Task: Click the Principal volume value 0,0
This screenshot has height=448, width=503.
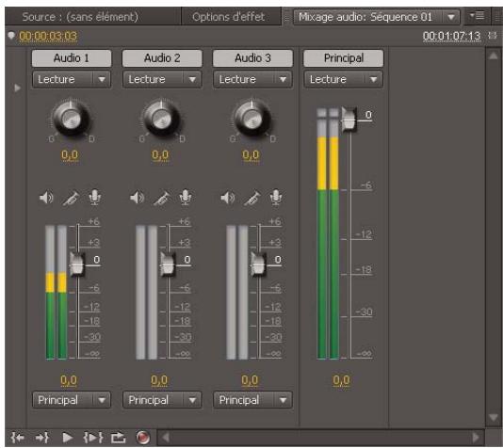Action: click(341, 380)
